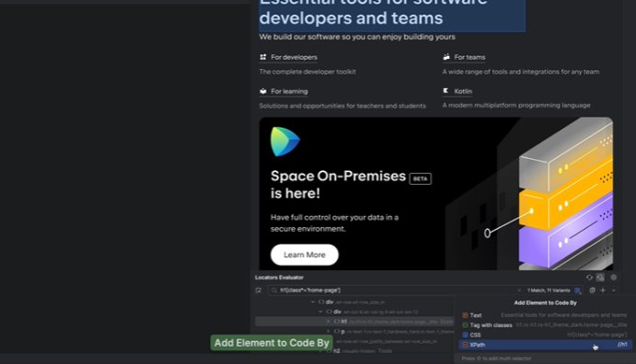Open the Kotlin link
636x364 pixels.
[463, 91]
